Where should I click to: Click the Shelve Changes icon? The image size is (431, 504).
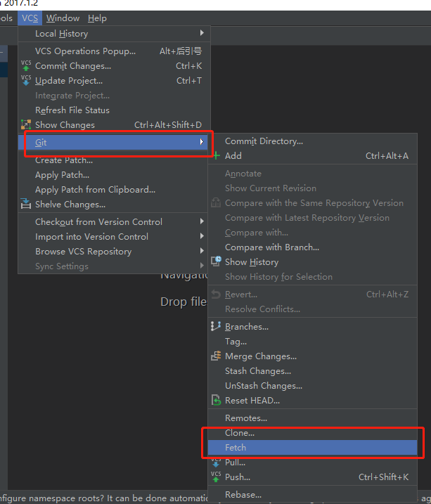26,204
